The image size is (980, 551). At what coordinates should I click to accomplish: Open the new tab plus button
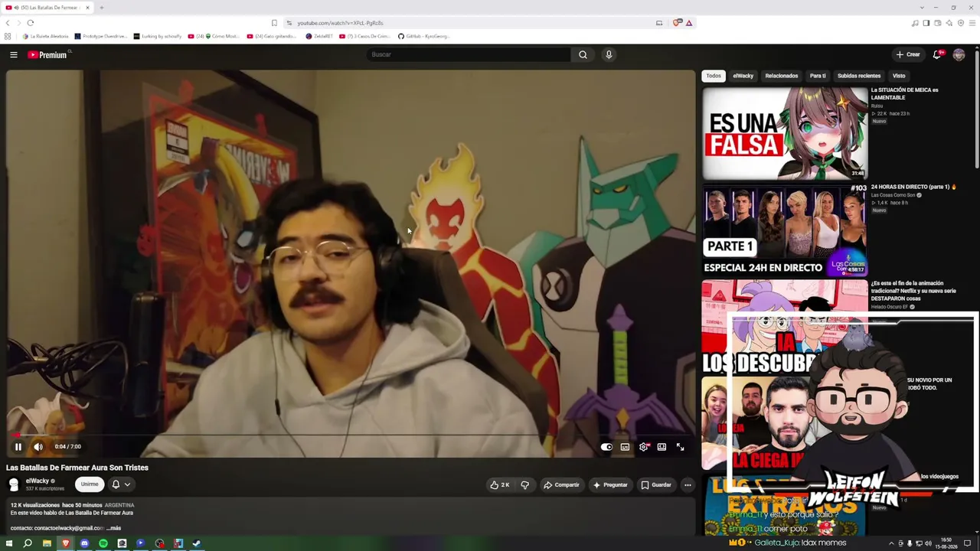click(101, 8)
